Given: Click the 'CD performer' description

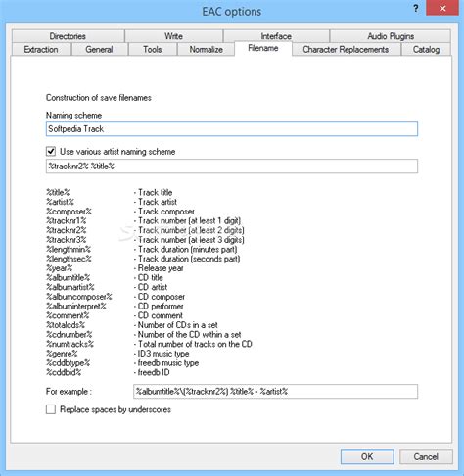Looking at the screenshot, I should pos(159,306).
